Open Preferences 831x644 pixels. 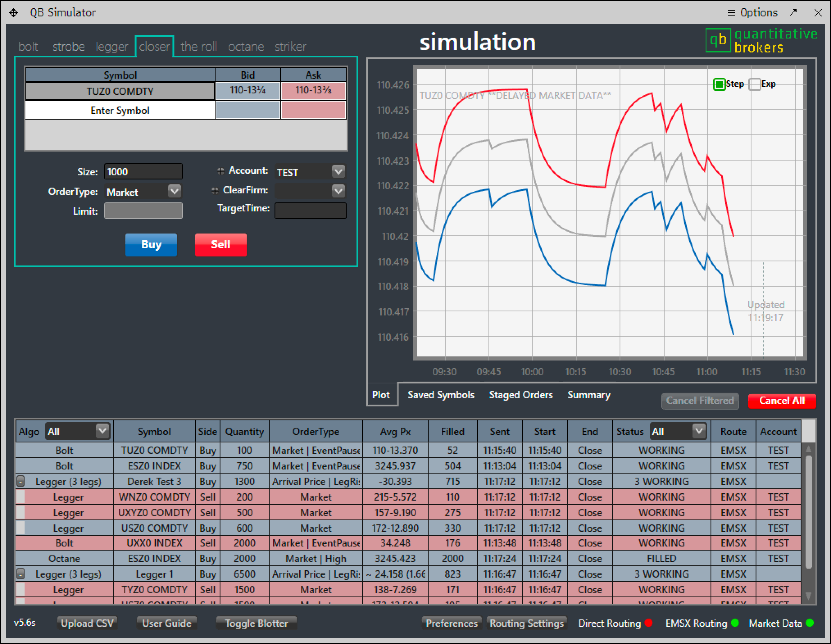click(452, 623)
